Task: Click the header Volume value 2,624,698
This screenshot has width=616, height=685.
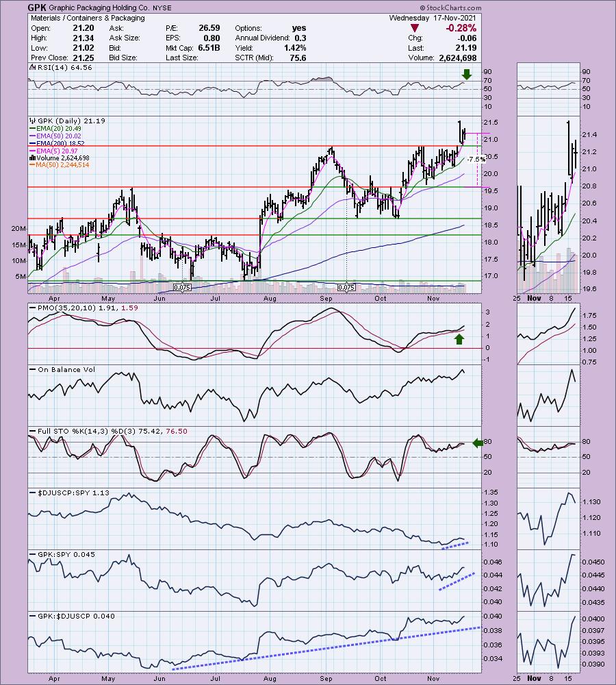Action: (x=457, y=58)
